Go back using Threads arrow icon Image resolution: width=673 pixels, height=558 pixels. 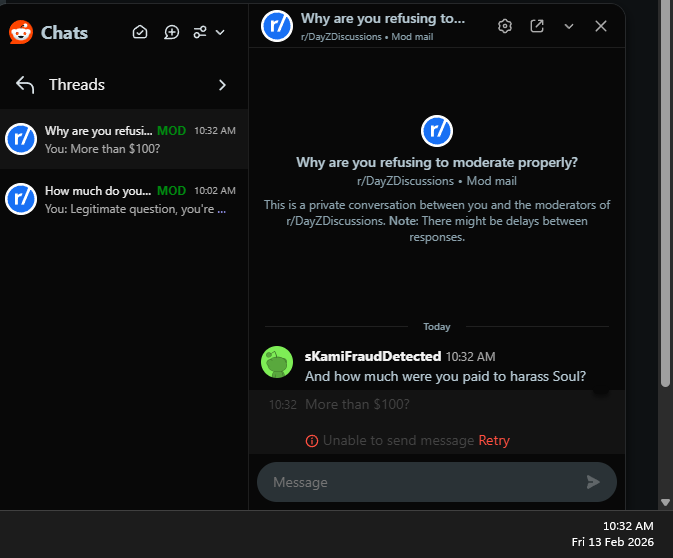click(25, 85)
